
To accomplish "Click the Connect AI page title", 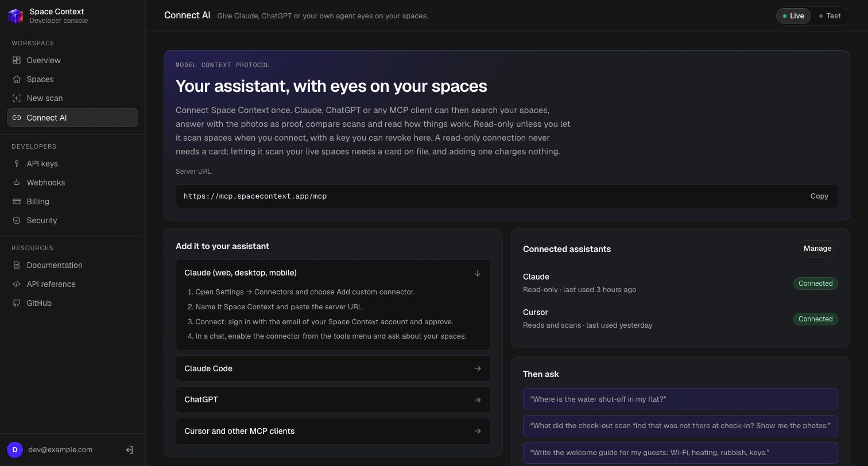I will pyautogui.click(x=187, y=15).
